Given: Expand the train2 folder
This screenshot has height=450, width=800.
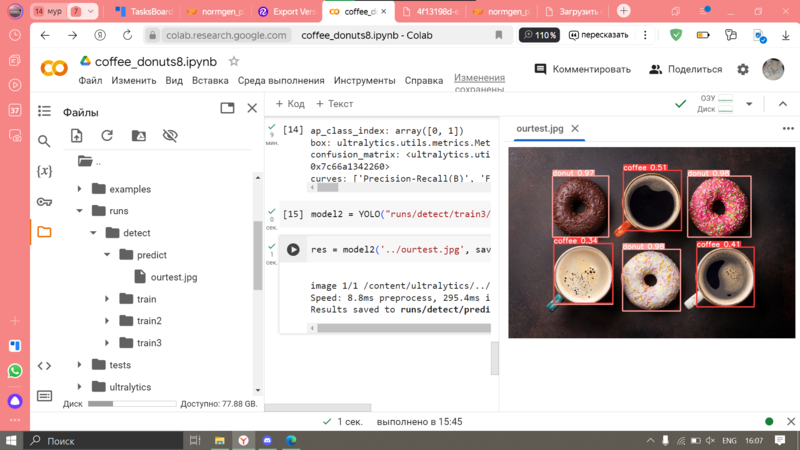Looking at the screenshot, I should pyautogui.click(x=108, y=321).
